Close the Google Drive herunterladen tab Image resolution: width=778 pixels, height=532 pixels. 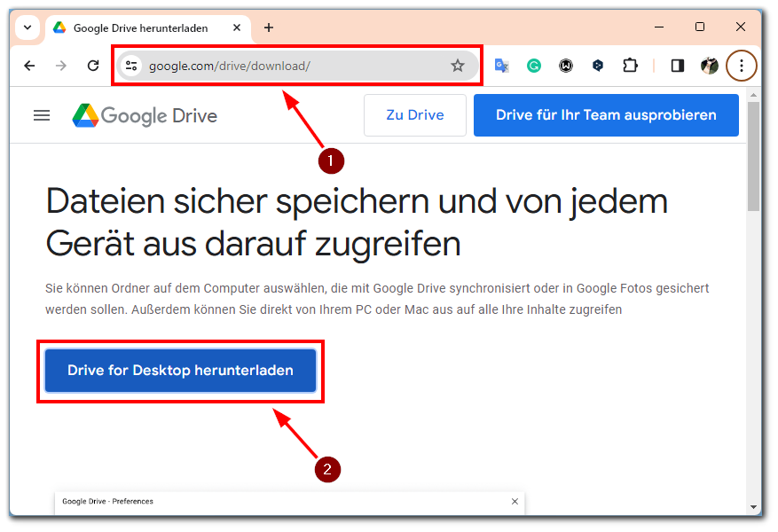coord(237,27)
